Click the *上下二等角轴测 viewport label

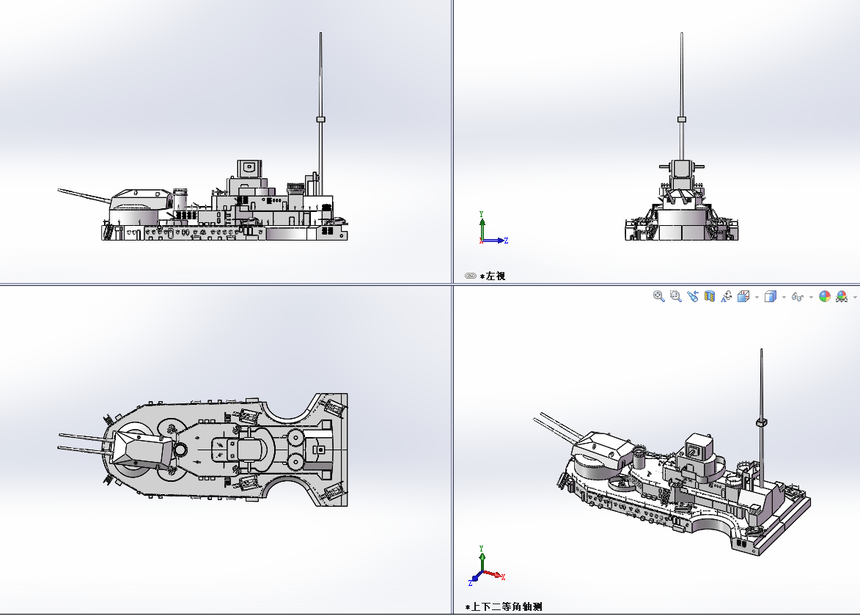[504, 606]
